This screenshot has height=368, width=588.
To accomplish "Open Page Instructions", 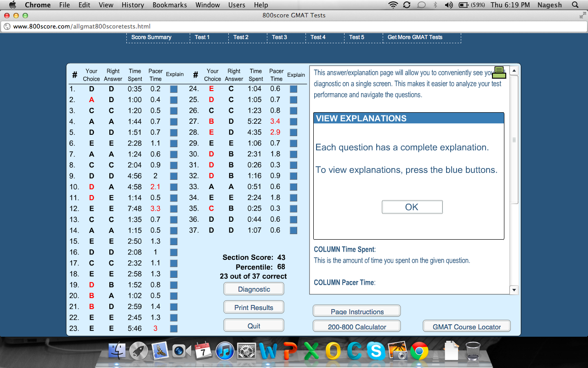I will [357, 311].
